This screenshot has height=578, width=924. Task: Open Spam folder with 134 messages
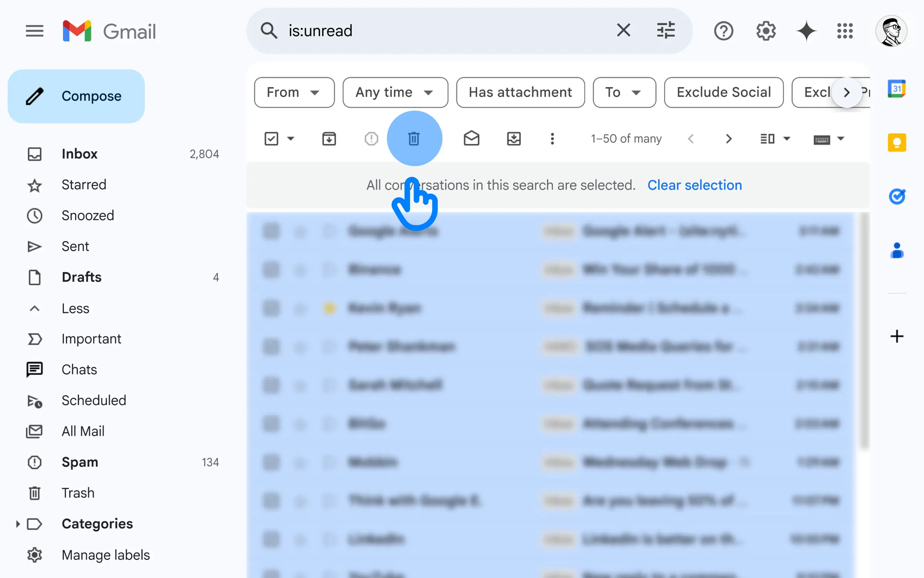(x=79, y=462)
